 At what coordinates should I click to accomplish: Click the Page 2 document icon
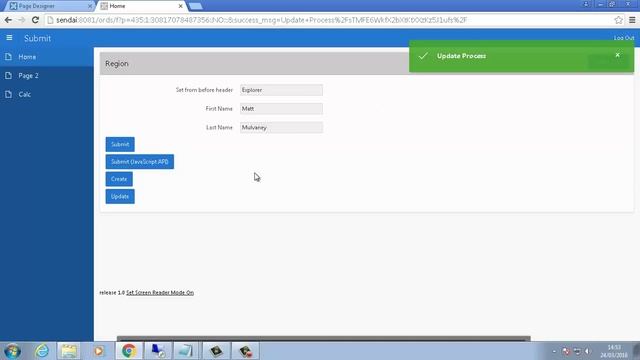(x=9, y=76)
